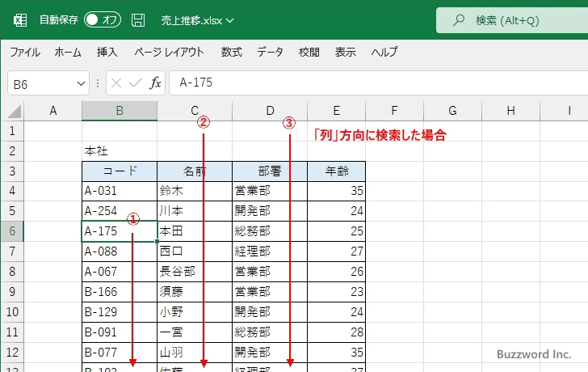Open the 挿入 ribbon tab
Image resolution: width=588 pixels, height=372 pixels.
pyautogui.click(x=107, y=52)
